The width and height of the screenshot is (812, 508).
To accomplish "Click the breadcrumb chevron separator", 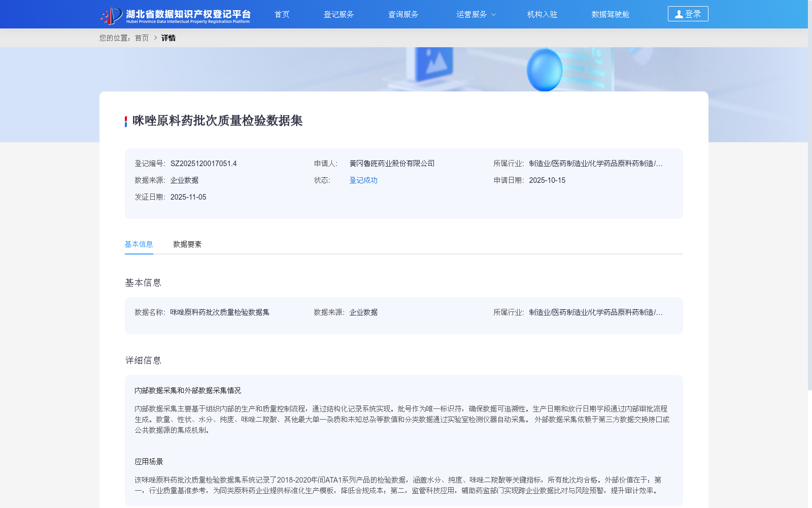I will [155, 38].
